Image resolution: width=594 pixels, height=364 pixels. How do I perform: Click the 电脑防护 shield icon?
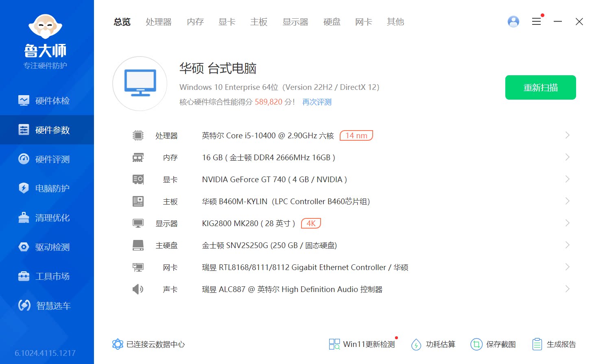coord(24,188)
